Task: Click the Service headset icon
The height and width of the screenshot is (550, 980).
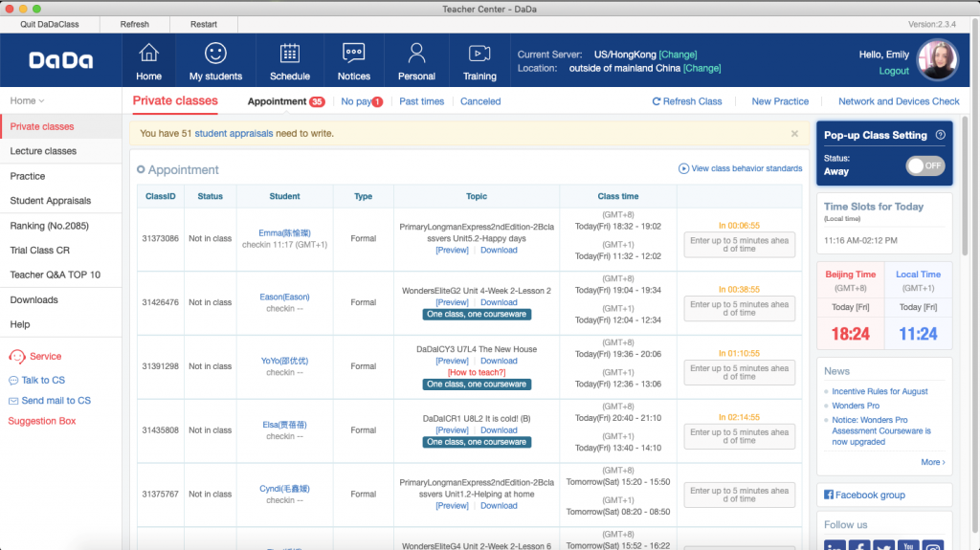Action: pos(17,356)
